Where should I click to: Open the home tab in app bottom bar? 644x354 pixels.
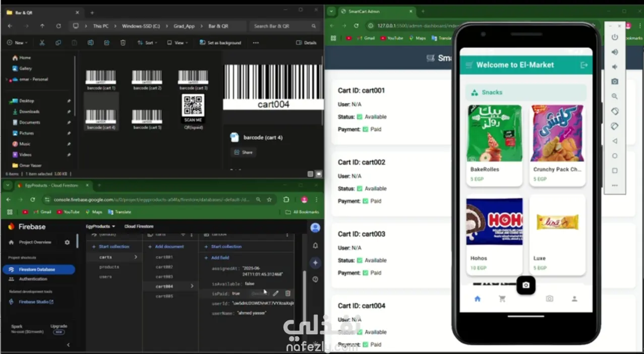pyautogui.click(x=478, y=299)
